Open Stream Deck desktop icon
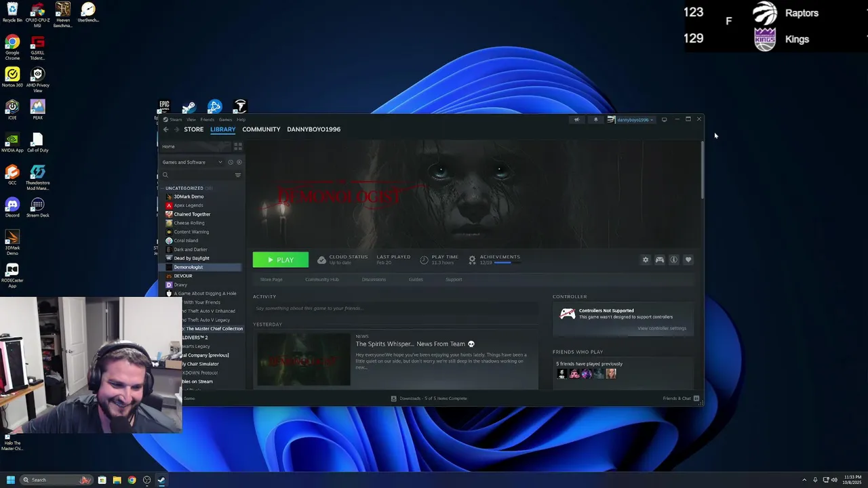Screen dimensions: 868x488 37,204
